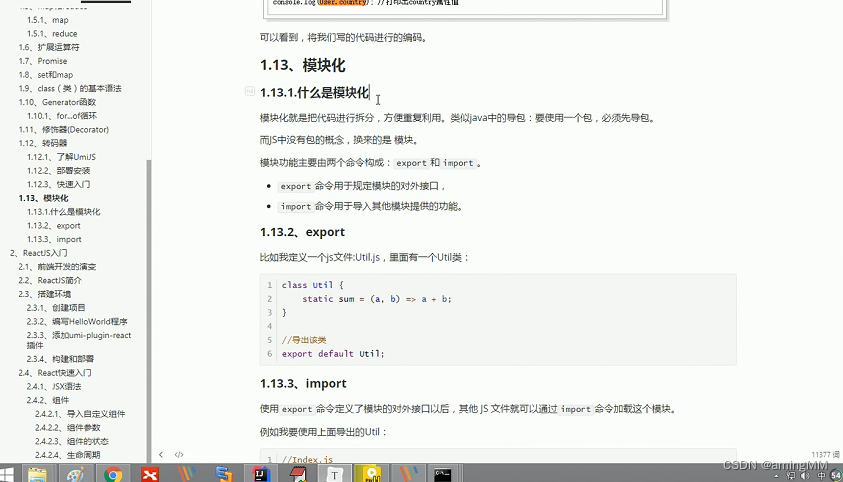Screen dimensions: 843x482
Task: Go to 1.9 class基本语法 in outline
Action: pos(70,88)
